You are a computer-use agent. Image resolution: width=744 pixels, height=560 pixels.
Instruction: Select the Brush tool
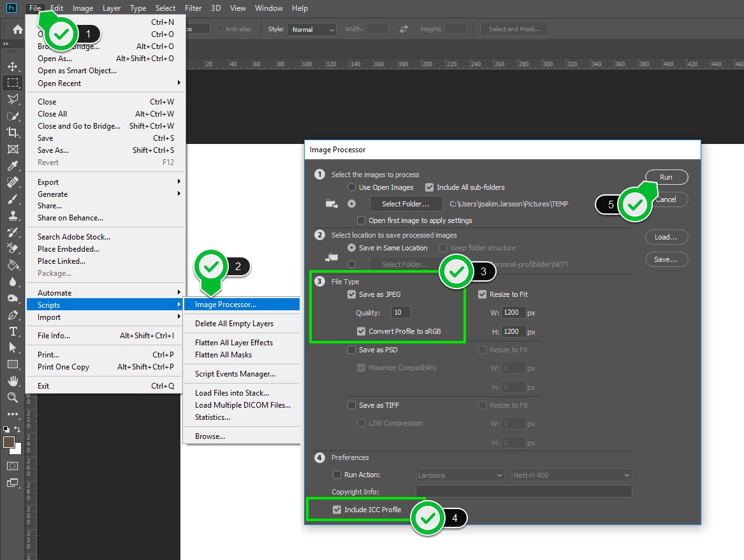pos(13,199)
